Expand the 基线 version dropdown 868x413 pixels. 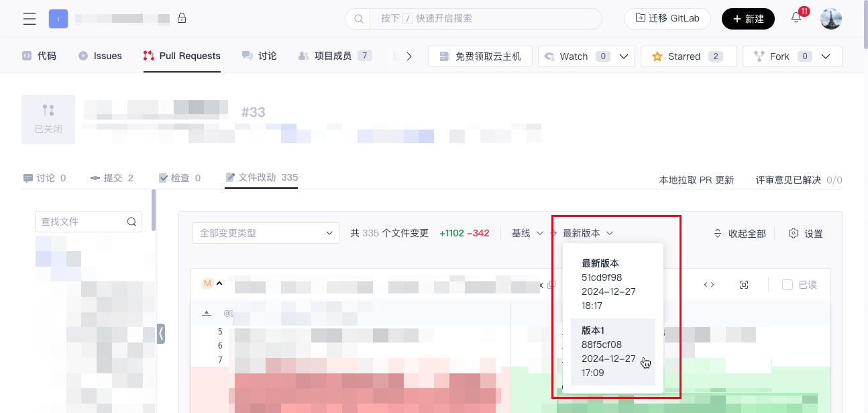527,233
